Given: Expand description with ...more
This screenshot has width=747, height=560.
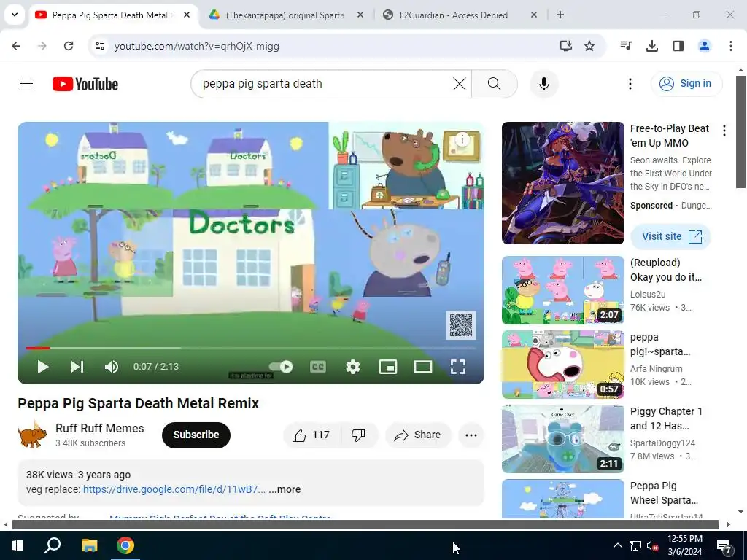Looking at the screenshot, I should [285, 489].
